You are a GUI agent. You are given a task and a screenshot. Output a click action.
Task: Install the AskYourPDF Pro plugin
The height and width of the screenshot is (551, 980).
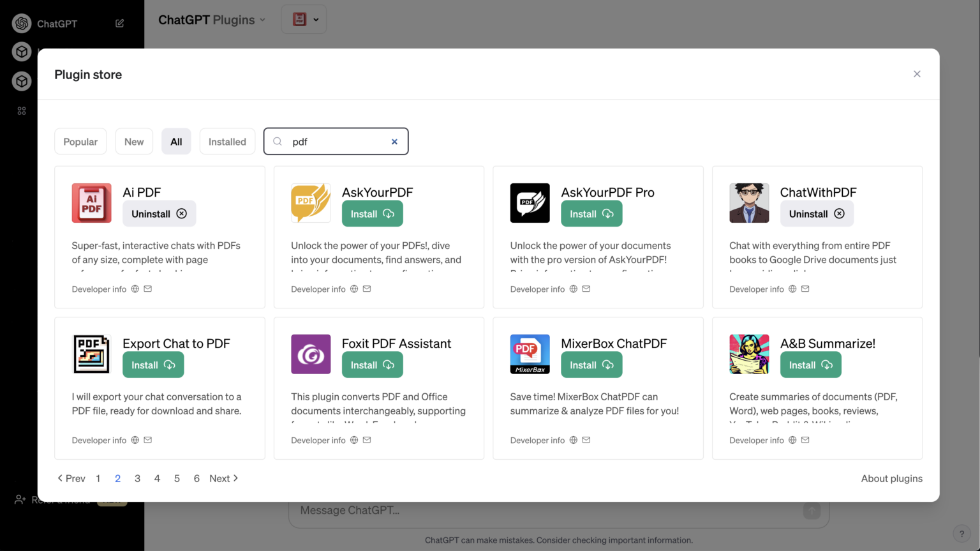(591, 214)
